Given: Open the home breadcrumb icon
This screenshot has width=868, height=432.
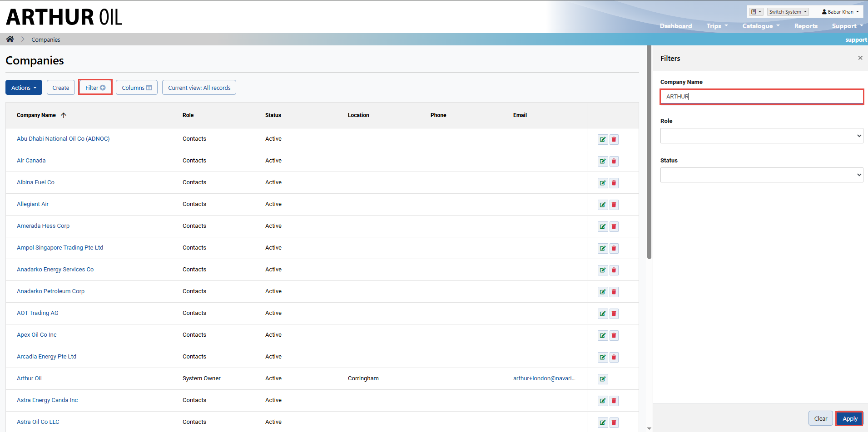Looking at the screenshot, I should click(10, 39).
